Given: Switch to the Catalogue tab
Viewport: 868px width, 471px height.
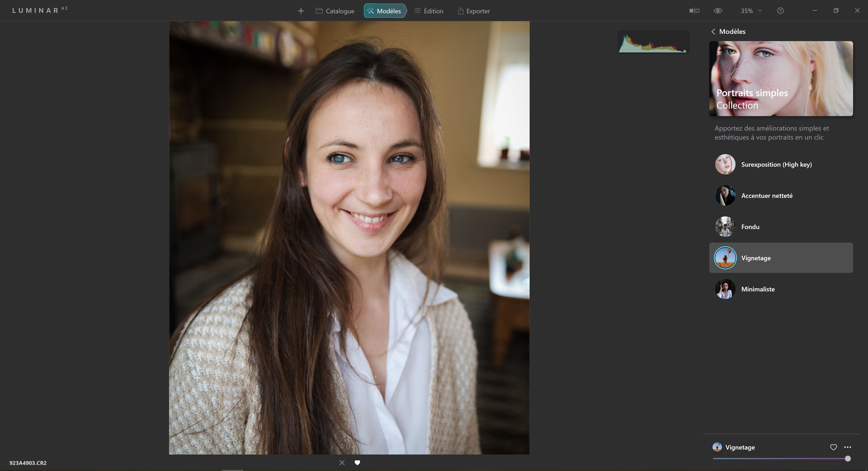Looking at the screenshot, I should (x=335, y=11).
